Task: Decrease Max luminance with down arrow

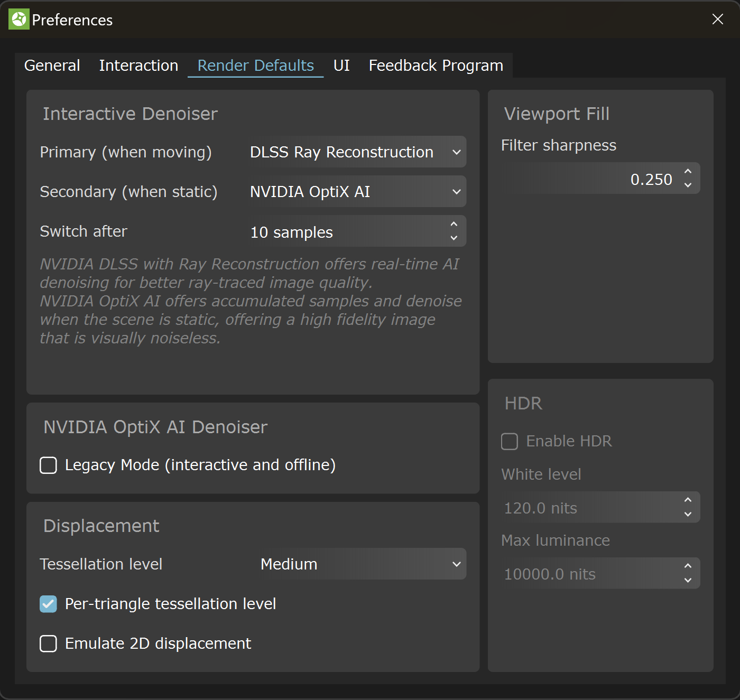Action: click(x=688, y=580)
